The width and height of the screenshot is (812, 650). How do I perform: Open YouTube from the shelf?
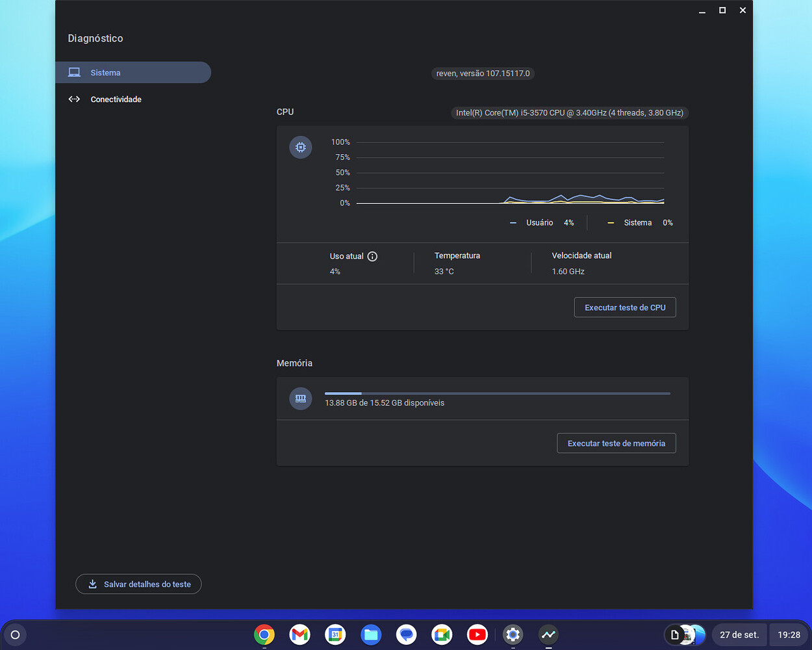click(x=477, y=634)
